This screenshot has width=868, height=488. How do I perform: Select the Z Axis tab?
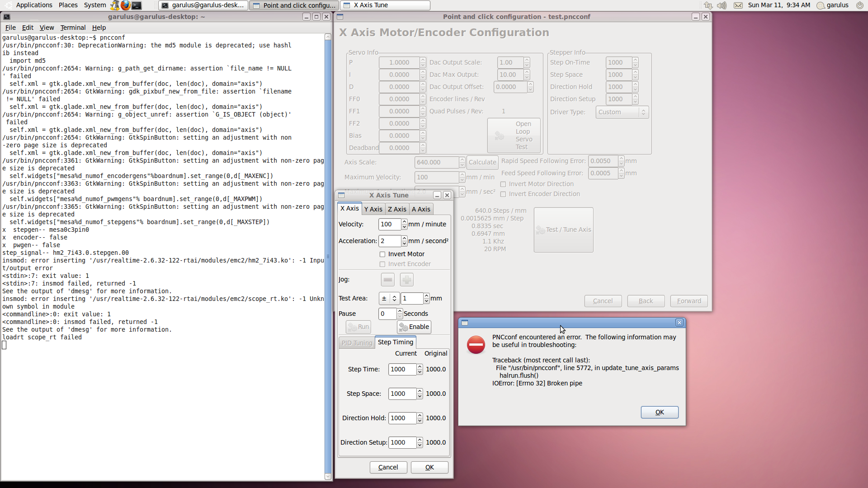(397, 209)
